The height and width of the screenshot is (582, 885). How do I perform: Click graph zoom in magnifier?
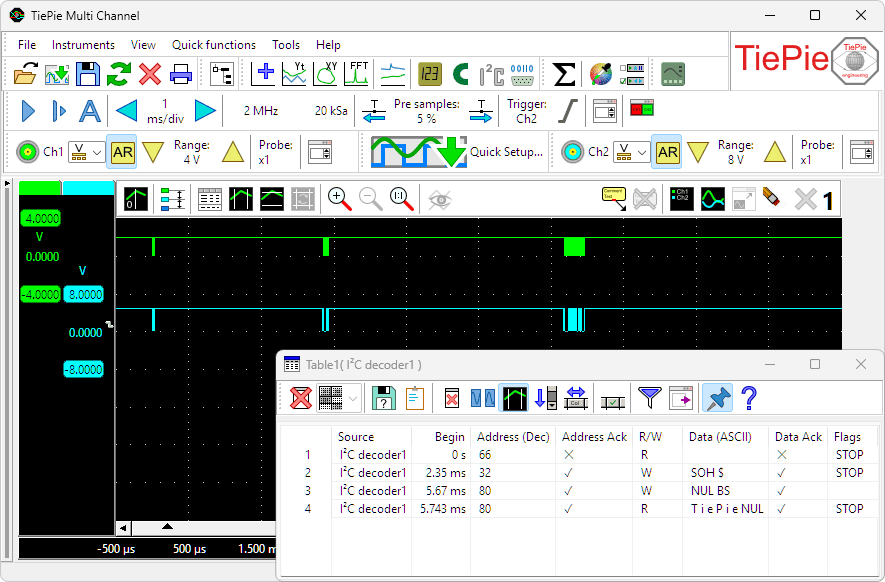(x=340, y=199)
